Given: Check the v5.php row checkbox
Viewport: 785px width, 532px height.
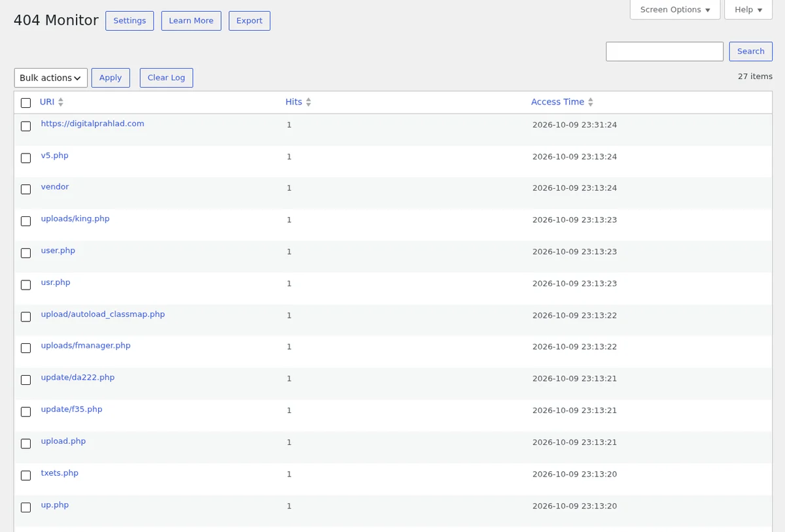Looking at the screenshot, I should [26, 158].
